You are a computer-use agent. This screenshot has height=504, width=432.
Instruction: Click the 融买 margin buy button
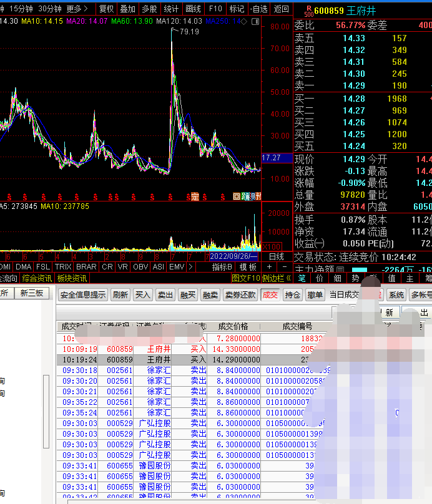pos(188,295)
